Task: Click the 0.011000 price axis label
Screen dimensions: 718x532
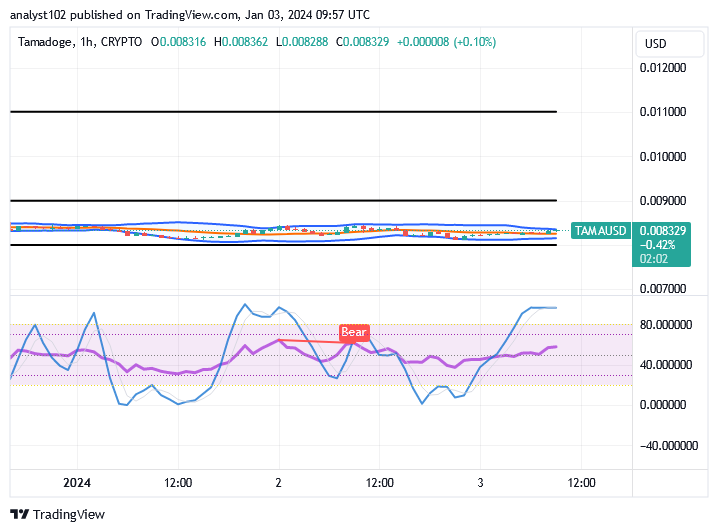Action: [x=663, y=112]
